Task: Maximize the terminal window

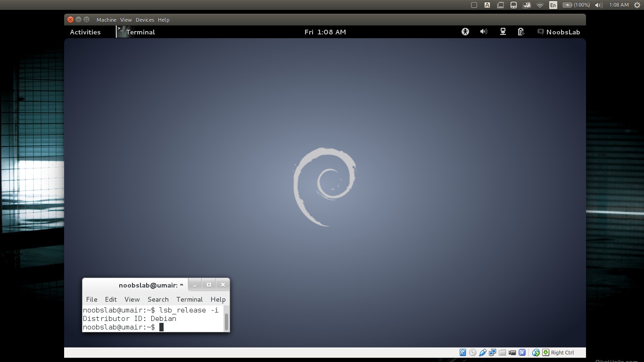Action: point(209,285)
